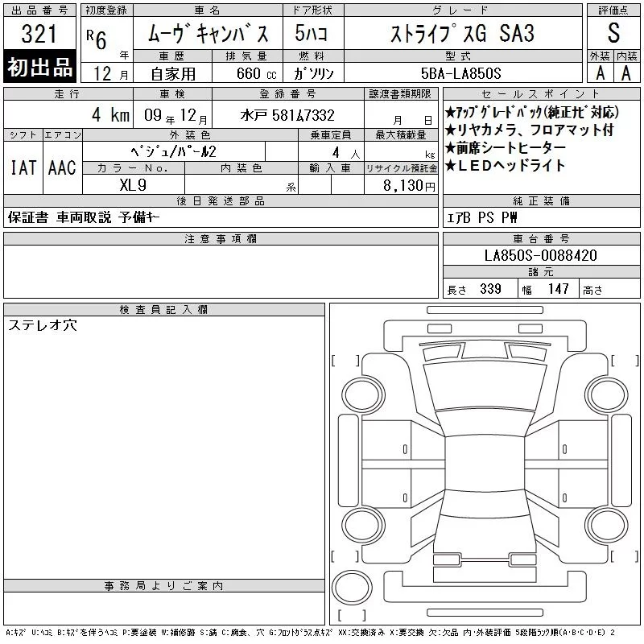This screenshot has width=644, height=644.
Task: Click sales point アップグレードパック line
Action: (x=532, y=113)
